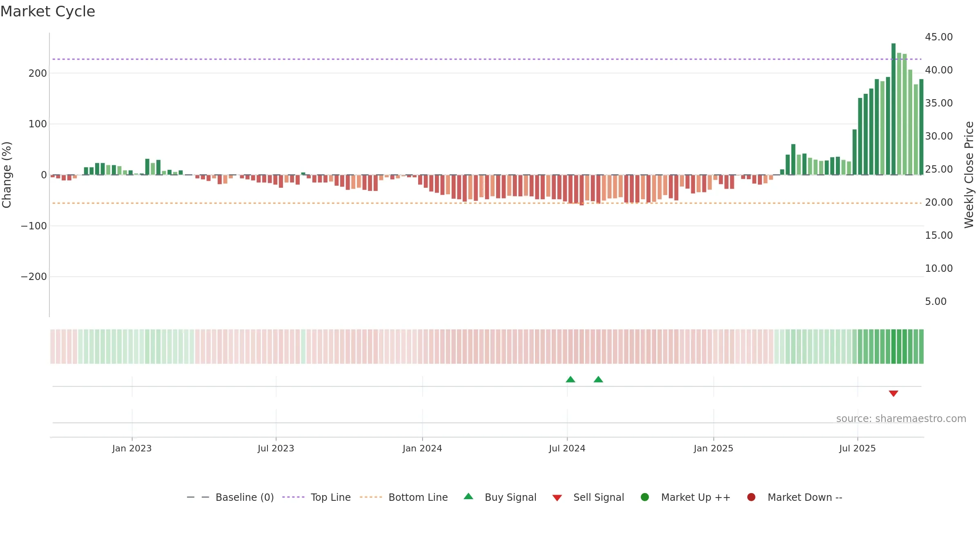Click the Weekly Close Price axis title
The width and height of the screenshot is (980, 551).
tap(969, 175)
